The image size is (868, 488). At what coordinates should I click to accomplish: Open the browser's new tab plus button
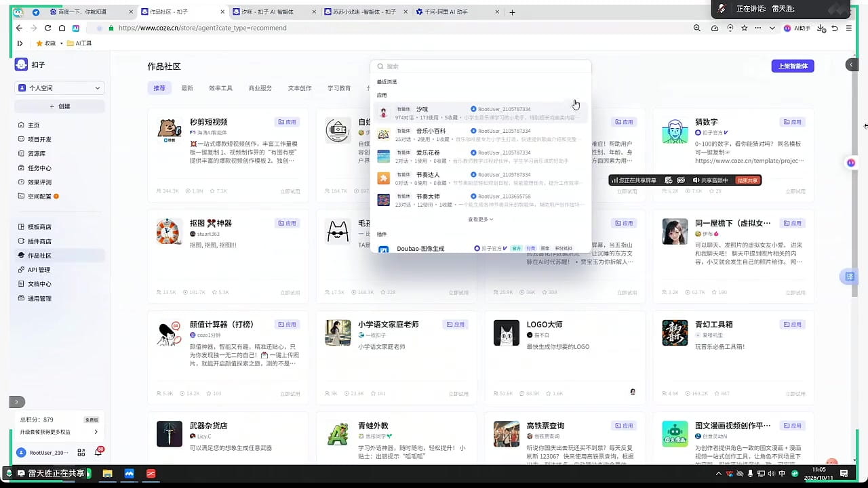[512, 12]
